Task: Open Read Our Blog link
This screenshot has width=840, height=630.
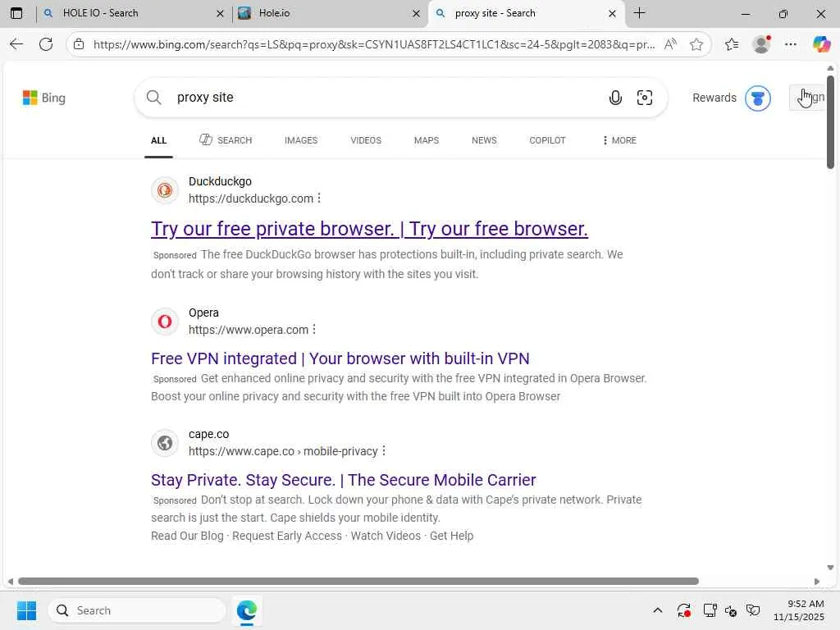Action: pyautogui.click(x=187, y=536)
